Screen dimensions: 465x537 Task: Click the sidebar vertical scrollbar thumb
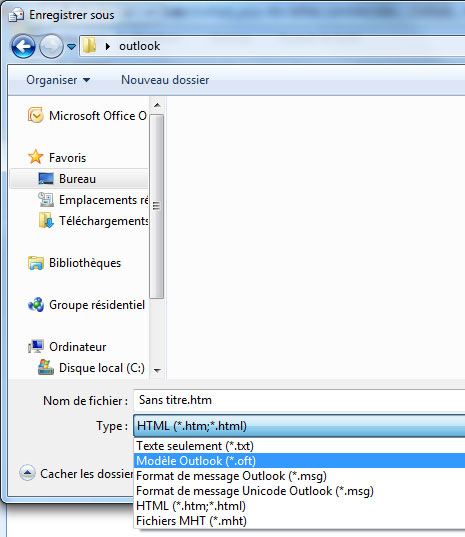[x=157, y=207]
